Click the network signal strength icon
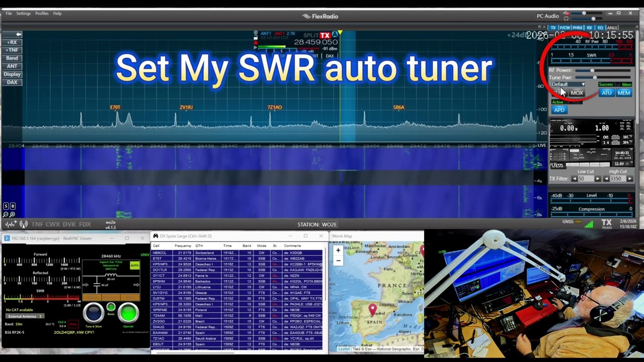Viewport: 644px width, 362px height. coord(589,224)
